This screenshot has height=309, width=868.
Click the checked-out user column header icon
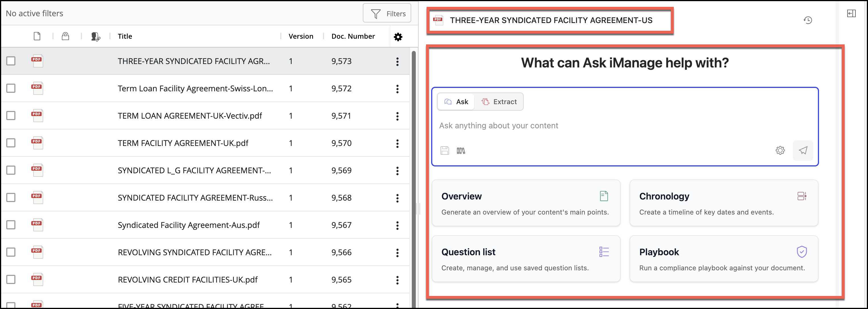pyautogui.click(x=96, y=36)
